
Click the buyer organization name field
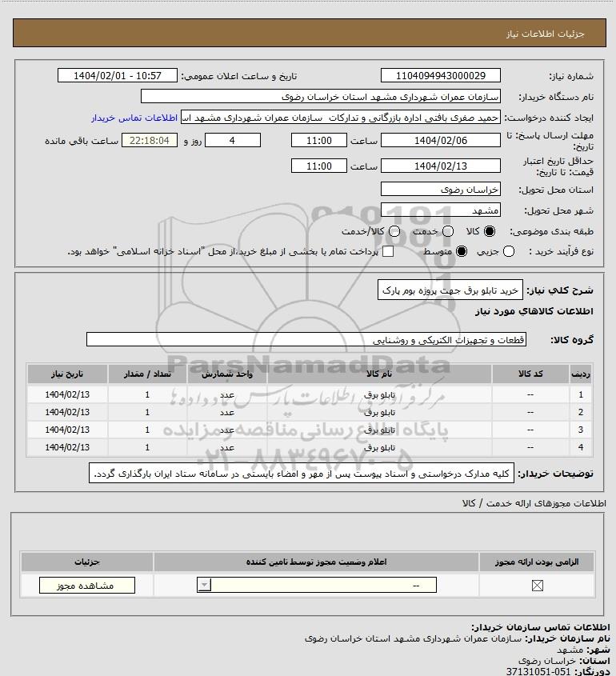coord(321,97)
